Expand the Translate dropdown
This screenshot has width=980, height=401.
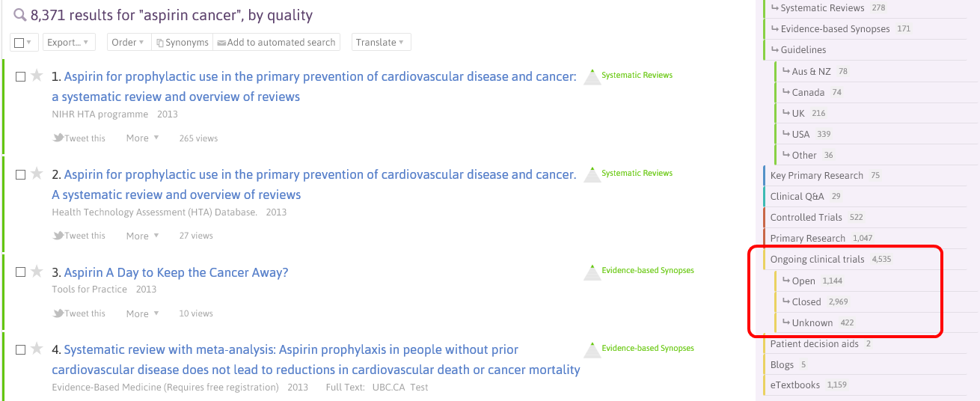(380, 43)
